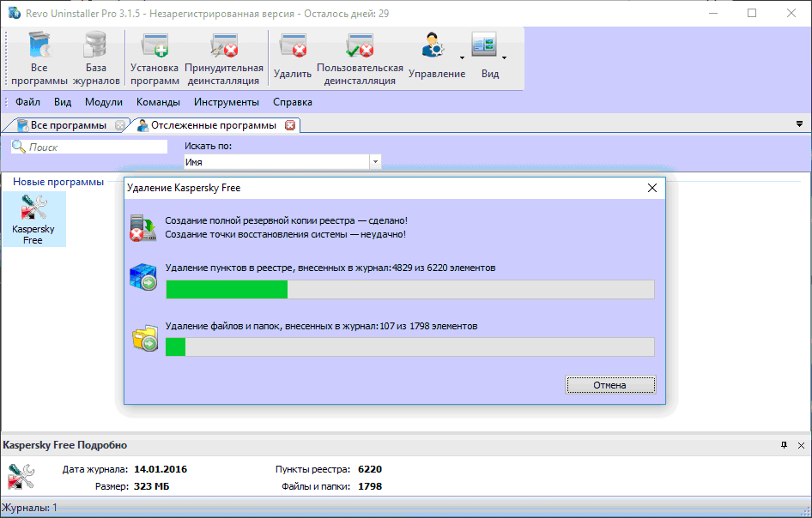Pin the Kaspersky Free Подробно panel

point(784,445)
